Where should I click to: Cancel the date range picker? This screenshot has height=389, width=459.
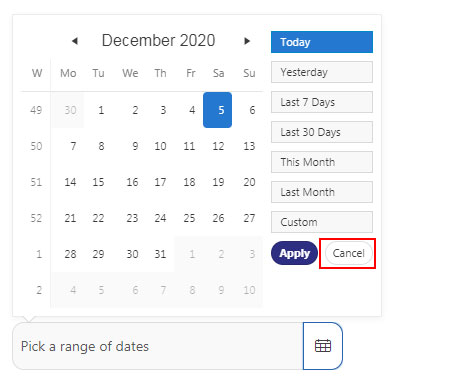pos(348,253)
